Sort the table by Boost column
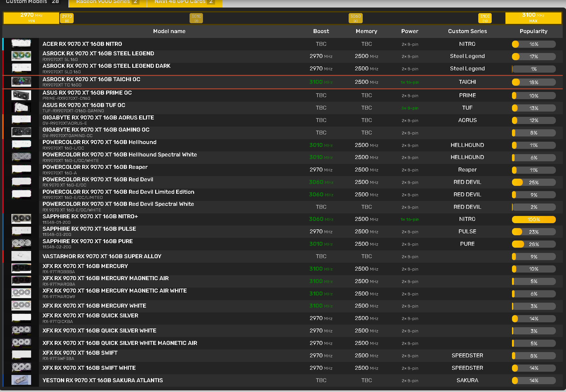Viewport: 566px width, 392px height. coord(321,31)
